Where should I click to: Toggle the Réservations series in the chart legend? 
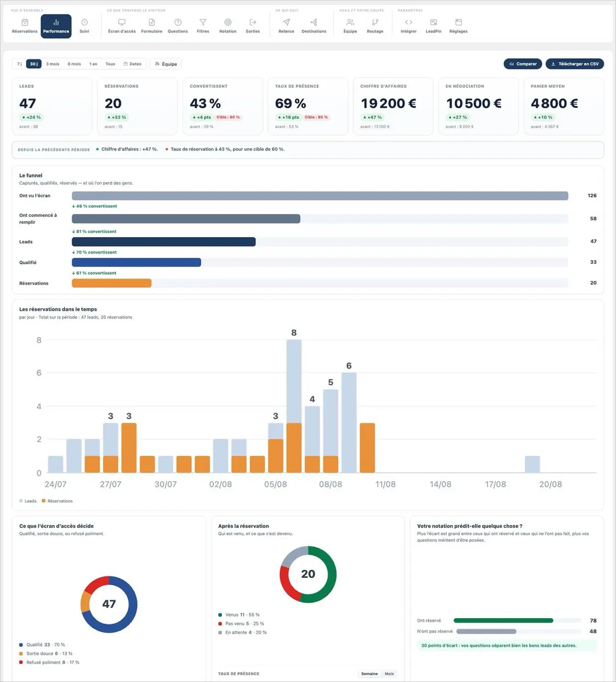point(57,501)
